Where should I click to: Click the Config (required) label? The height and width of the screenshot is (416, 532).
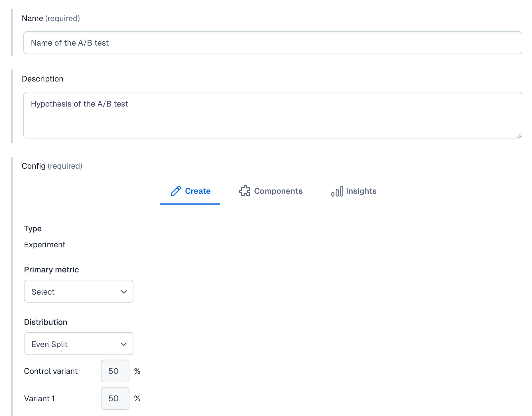(52, 166)
